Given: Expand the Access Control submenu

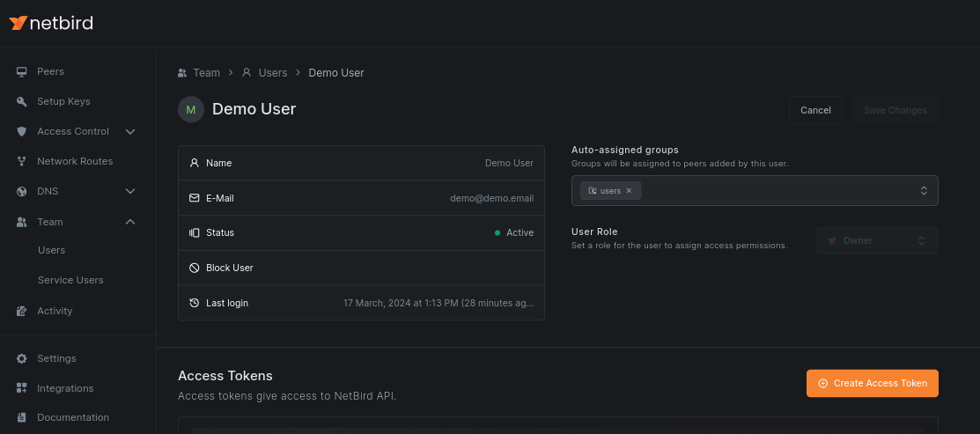Looking at the screenshot, I should pos(130,131).
